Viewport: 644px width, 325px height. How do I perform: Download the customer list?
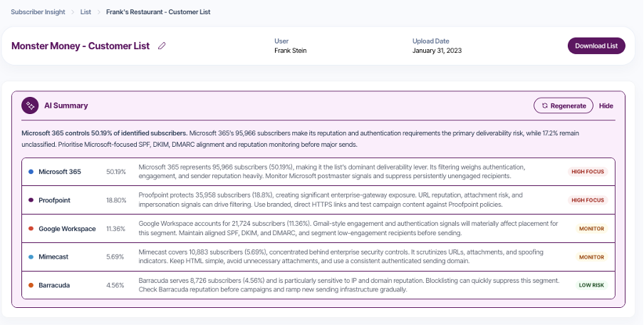[596, 46]
